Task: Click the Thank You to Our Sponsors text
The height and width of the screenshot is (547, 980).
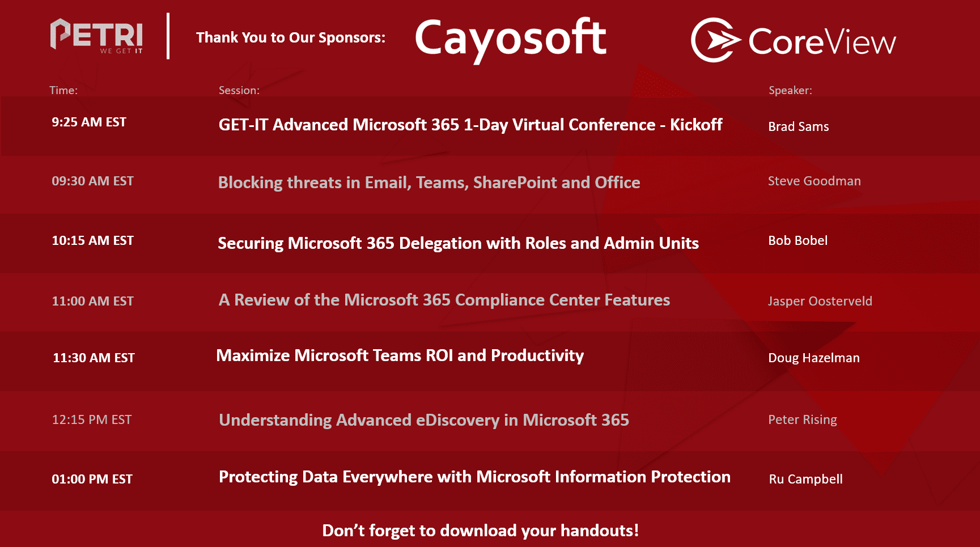Action: 290,37
